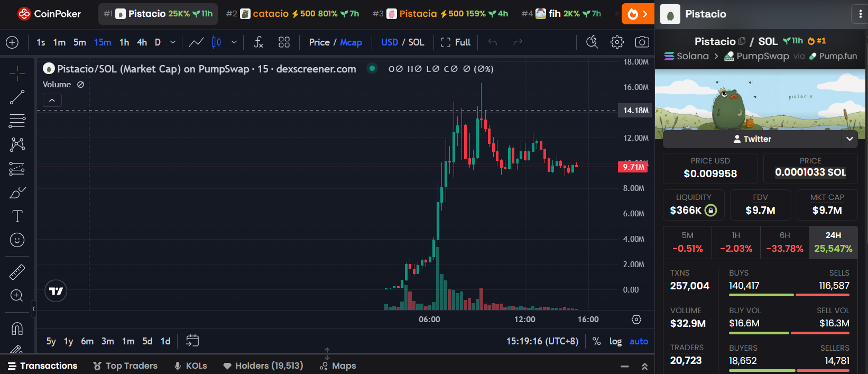Select 1s timeframe
Image resolution: width=868 pixels, height=374 pixels.
tap(41, 42)
